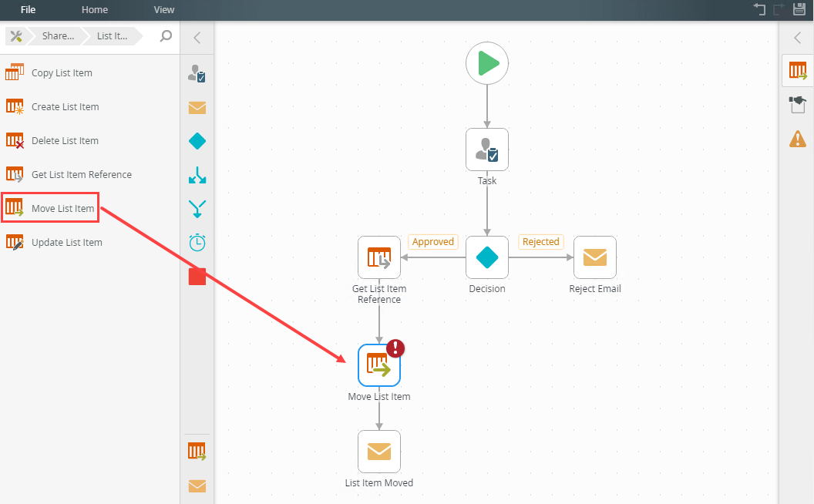The image size is (814, 504).
Task: Go to the List It... breadcrumb
Action: [x=112, y=35]
